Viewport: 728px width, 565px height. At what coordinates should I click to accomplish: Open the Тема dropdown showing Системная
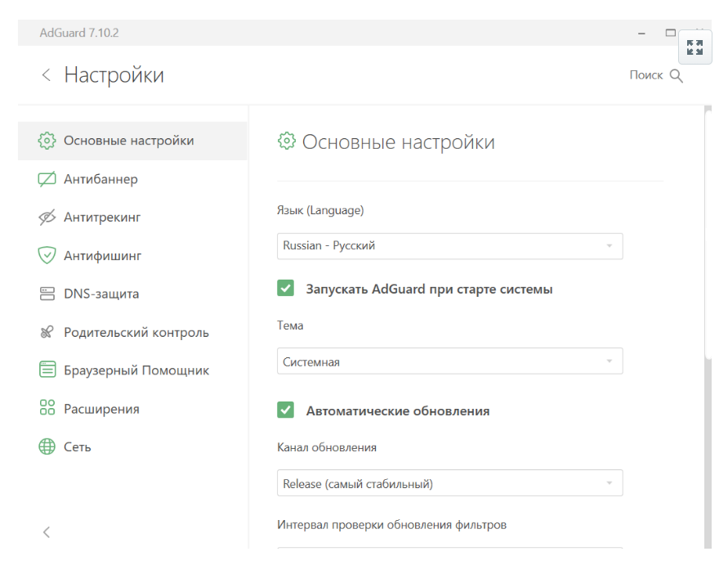tap(450, 361)
